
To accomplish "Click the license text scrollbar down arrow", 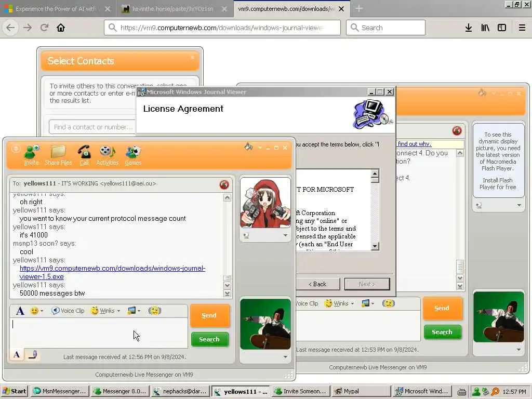I will click(x=375, y=246).
